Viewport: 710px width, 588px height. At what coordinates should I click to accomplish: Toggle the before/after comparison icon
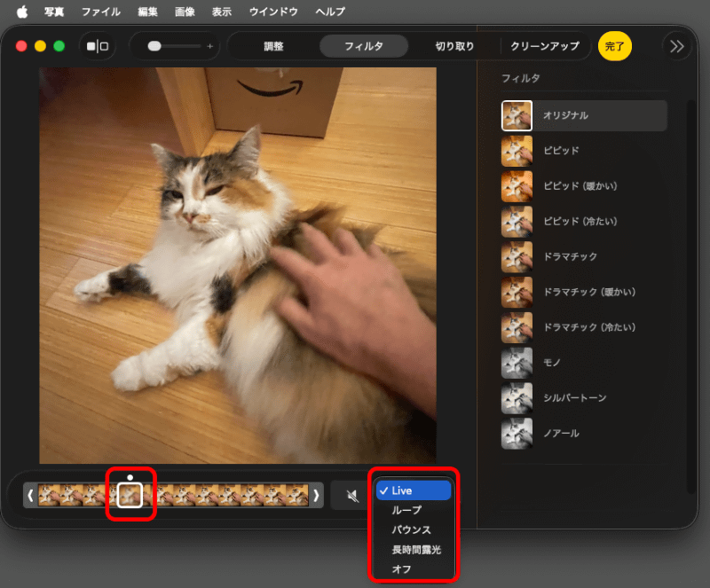coord(98,46)
